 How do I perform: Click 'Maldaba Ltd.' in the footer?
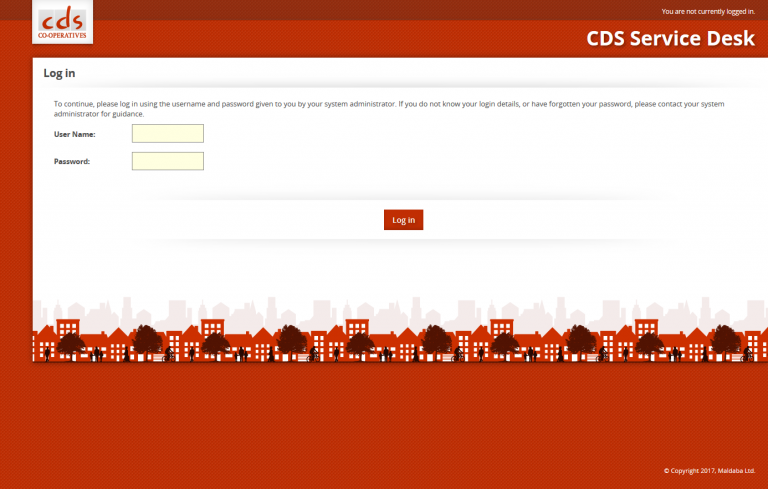736,470
